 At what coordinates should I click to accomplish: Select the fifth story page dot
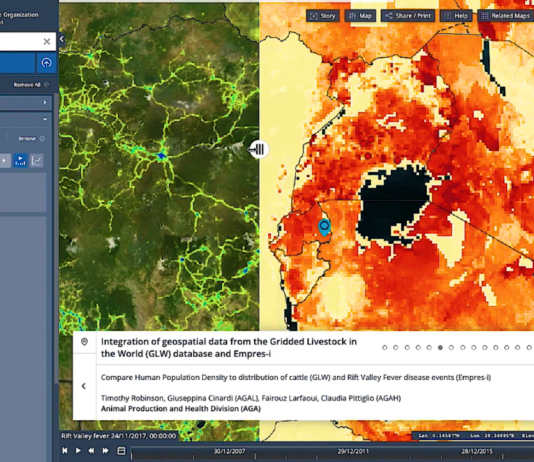(x=429, y=348)
